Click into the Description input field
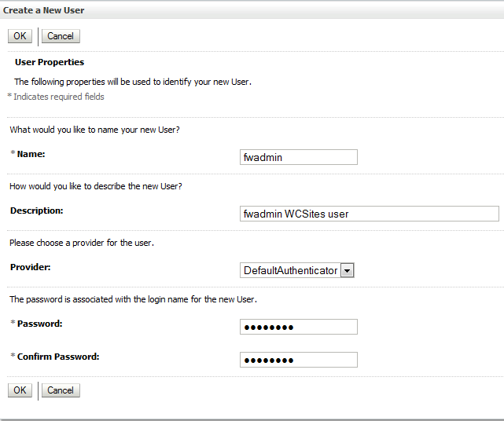This screenshot has height=421, width=504. click(x=370, y=214)
